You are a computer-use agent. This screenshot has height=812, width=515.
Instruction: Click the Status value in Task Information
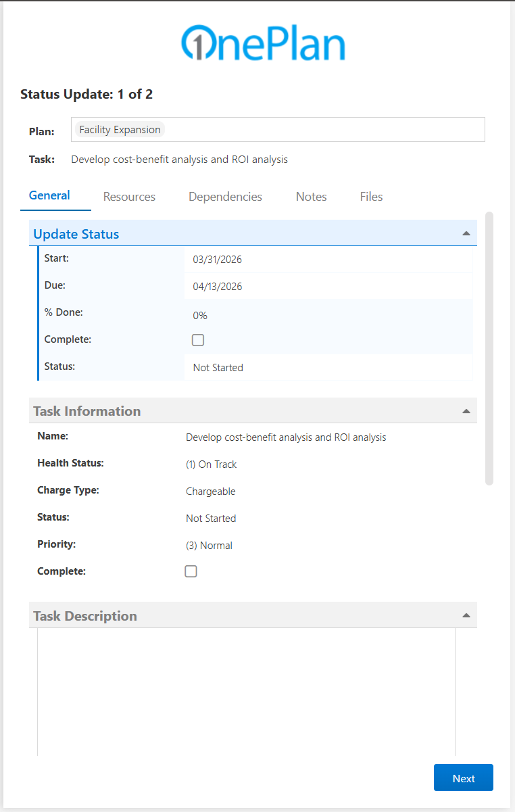tap(211, 519)
